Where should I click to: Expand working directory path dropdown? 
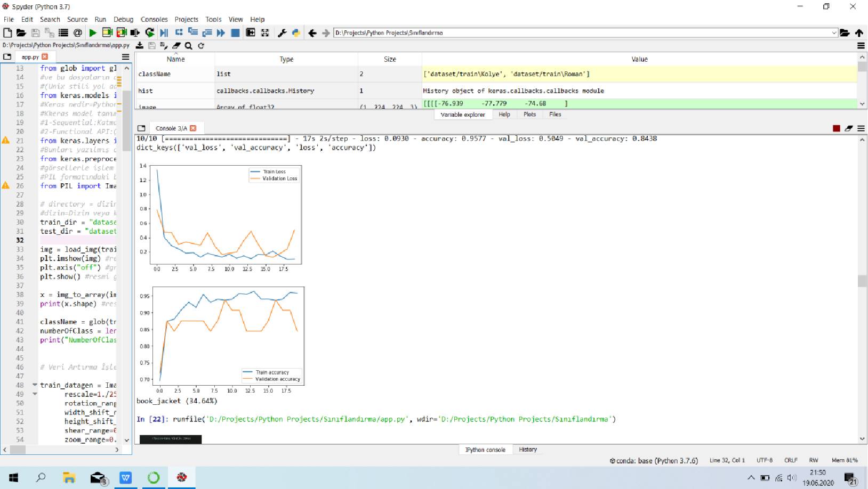pos(834,32)
